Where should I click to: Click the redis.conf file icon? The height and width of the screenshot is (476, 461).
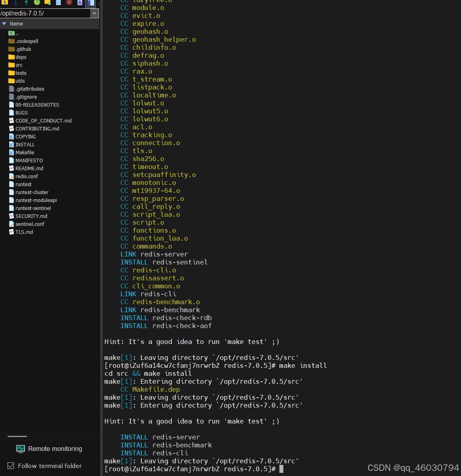12,177
